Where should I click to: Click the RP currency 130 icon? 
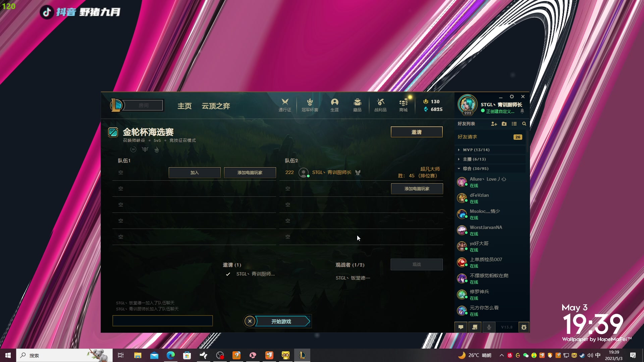[426, 101]
